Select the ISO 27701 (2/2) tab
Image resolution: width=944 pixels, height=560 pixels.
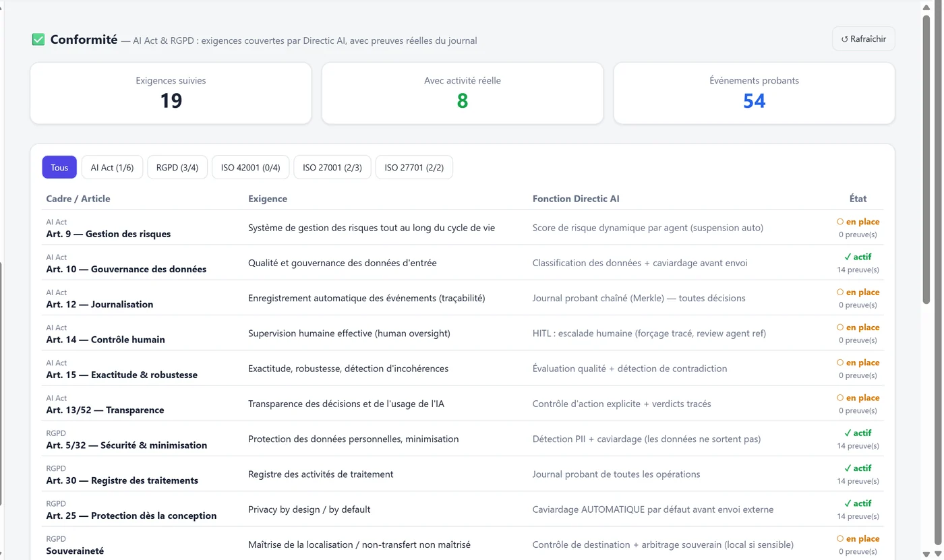414,167
